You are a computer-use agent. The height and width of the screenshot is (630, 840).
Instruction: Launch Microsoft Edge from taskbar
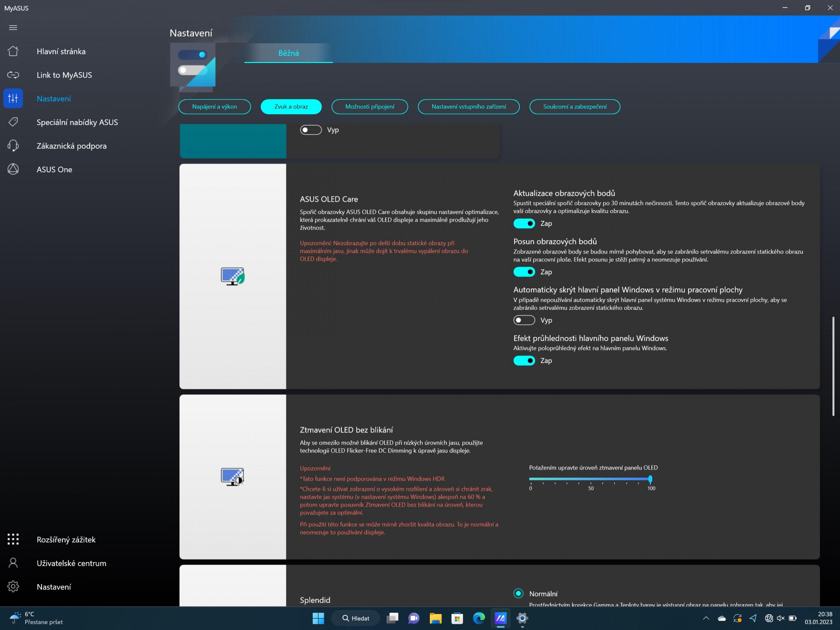tap(478, 618)
